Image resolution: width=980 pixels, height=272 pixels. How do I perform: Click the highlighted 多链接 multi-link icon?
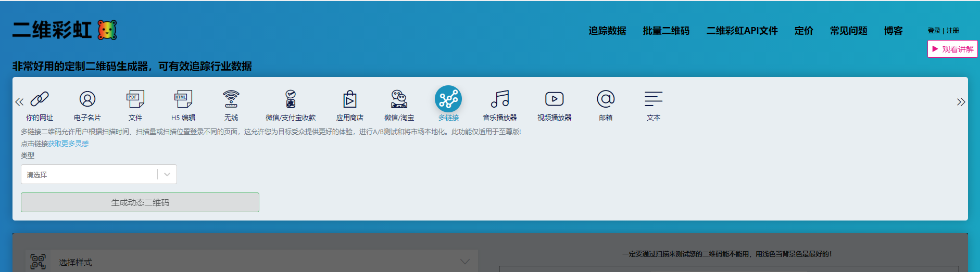tap(448, 99)
